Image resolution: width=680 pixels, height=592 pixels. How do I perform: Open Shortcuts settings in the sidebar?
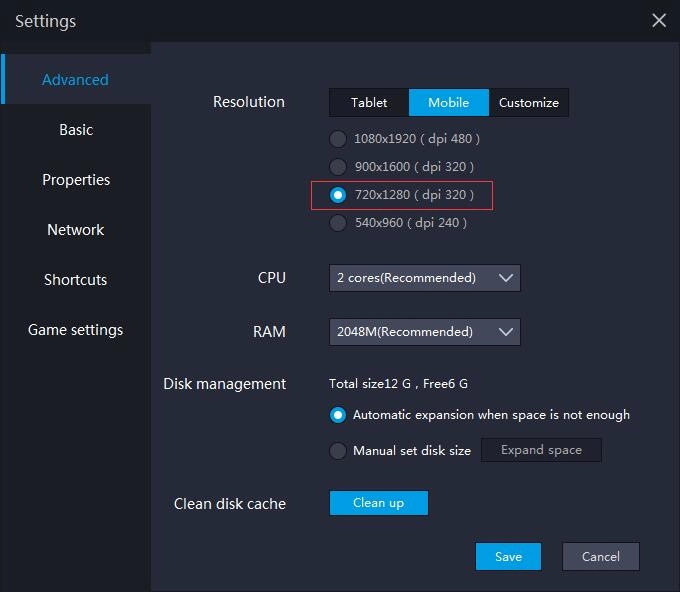(76, 280)
